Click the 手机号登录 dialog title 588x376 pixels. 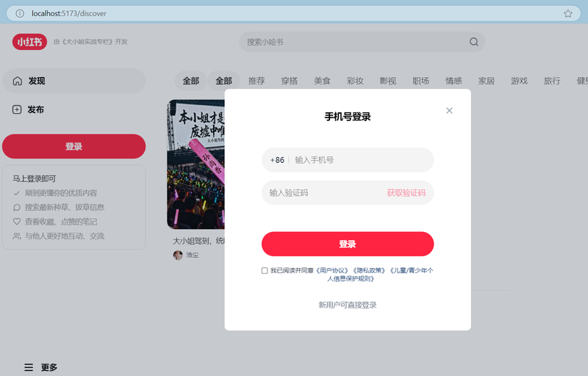coord(348,117)
